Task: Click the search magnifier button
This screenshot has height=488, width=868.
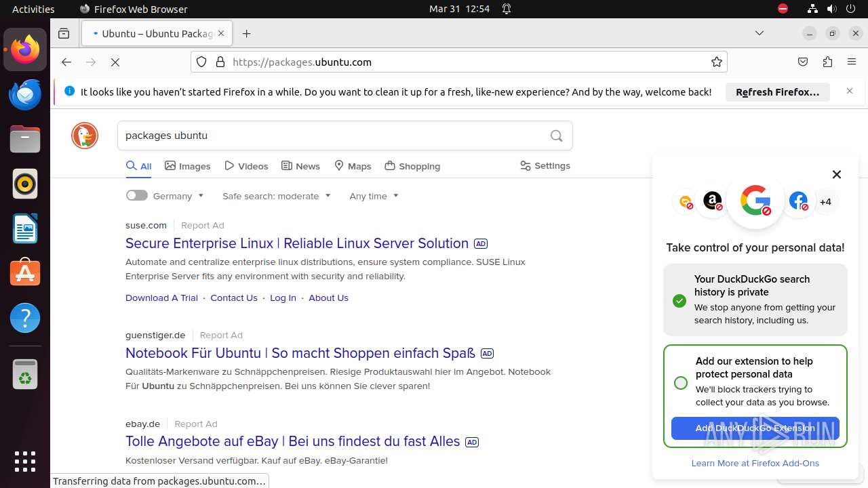Action: click(556, 136)
